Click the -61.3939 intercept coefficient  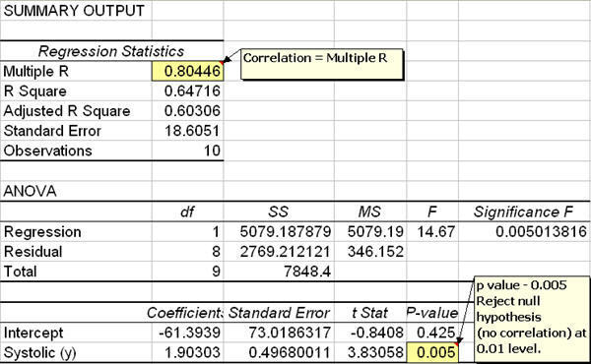tap(188, 333)
